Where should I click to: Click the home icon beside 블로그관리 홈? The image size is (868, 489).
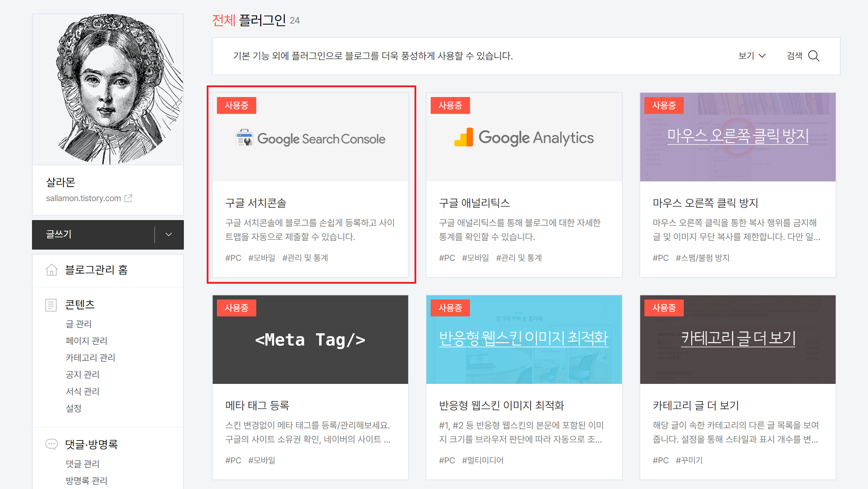pos(51,270)
